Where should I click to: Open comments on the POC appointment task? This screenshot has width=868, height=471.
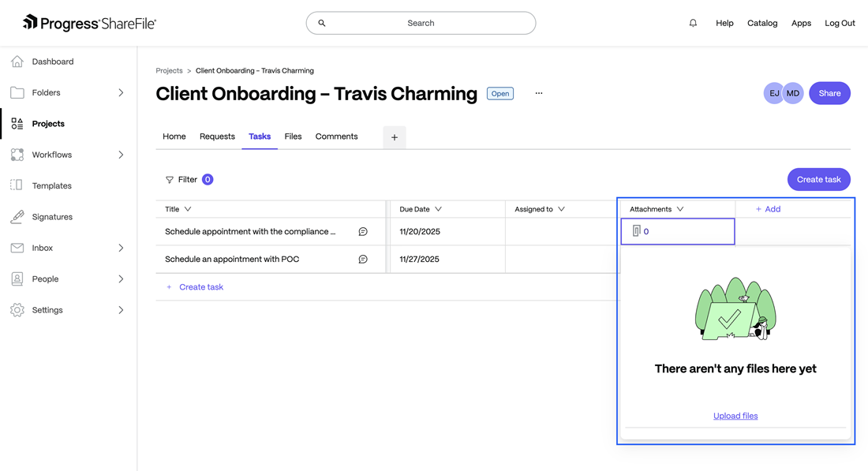(x=363, y=260)
